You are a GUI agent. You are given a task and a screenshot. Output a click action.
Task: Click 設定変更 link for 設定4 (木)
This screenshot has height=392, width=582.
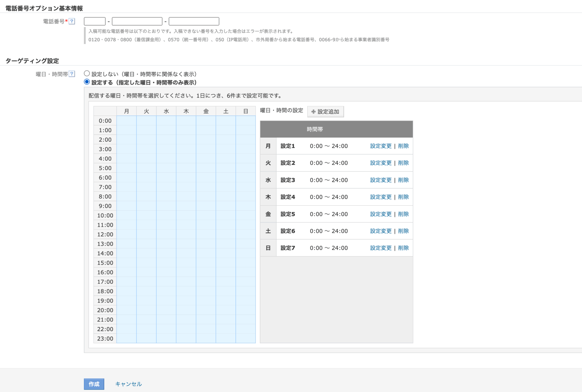point(381,197)
